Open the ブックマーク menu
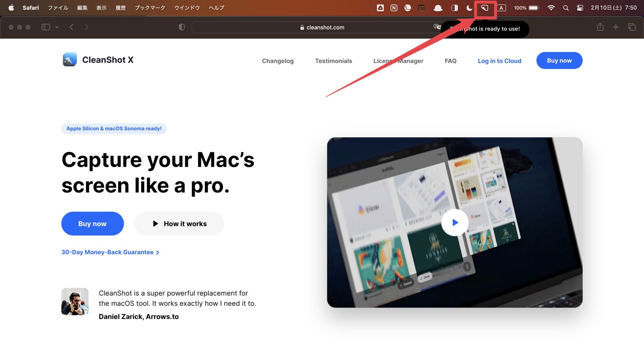 tap(150, 8)
